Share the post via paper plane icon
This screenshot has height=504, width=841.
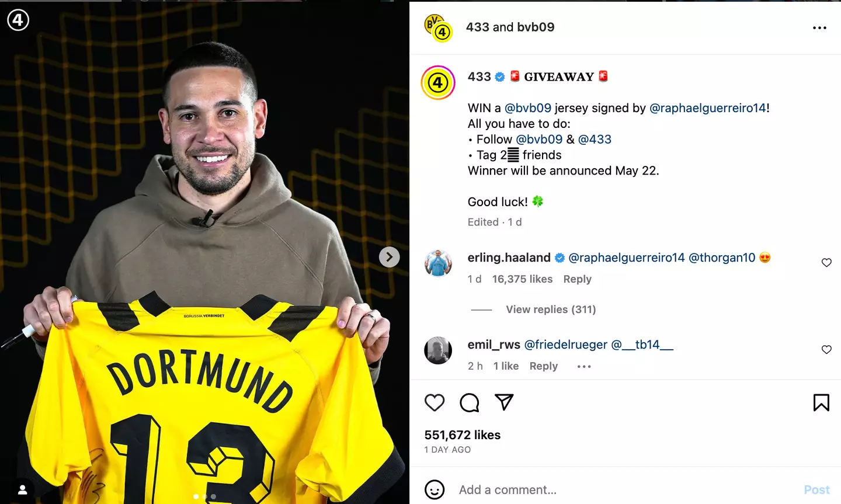[504, 402]
